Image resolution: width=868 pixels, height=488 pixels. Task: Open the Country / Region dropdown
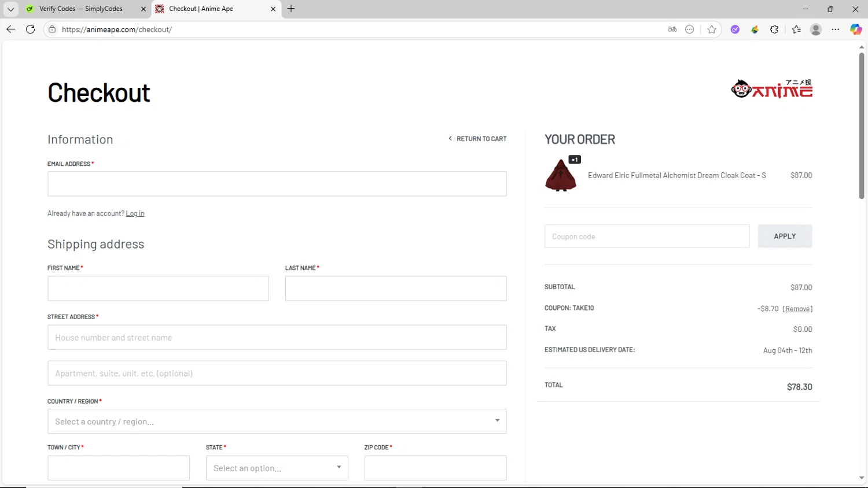click(x=277, y=422)
